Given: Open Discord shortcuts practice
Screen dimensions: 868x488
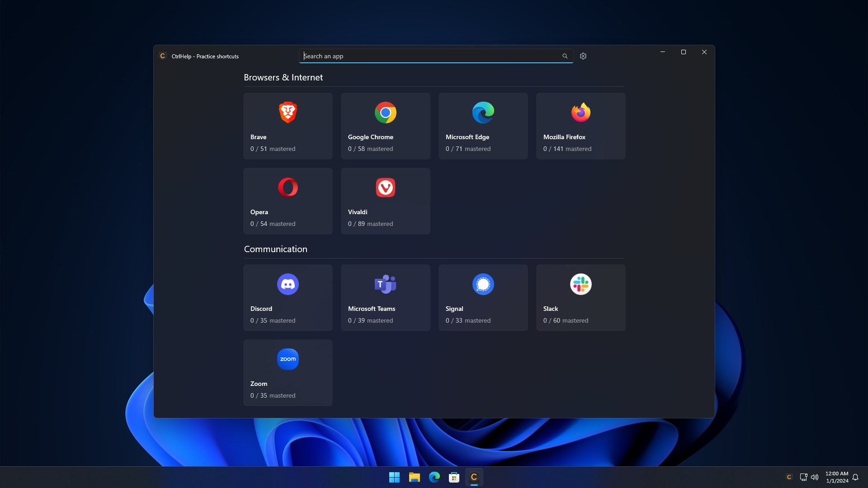Looking at the screenshot, I should tap(288, 298).
